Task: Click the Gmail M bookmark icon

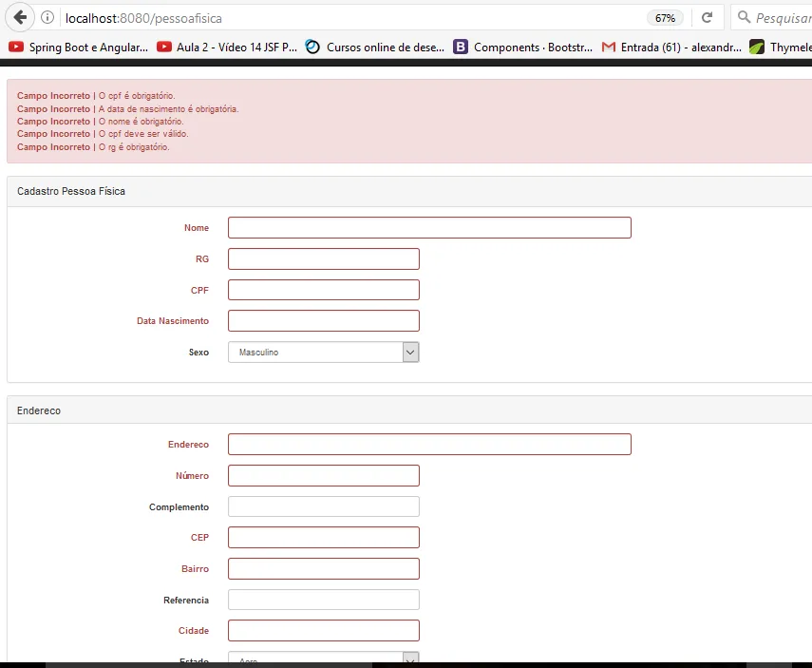Action: [609, 48]
